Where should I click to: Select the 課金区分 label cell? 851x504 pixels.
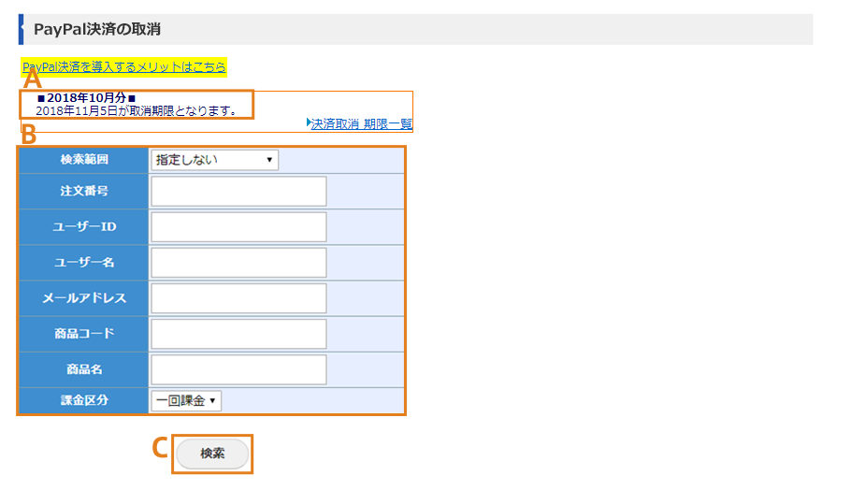[83, 400]
